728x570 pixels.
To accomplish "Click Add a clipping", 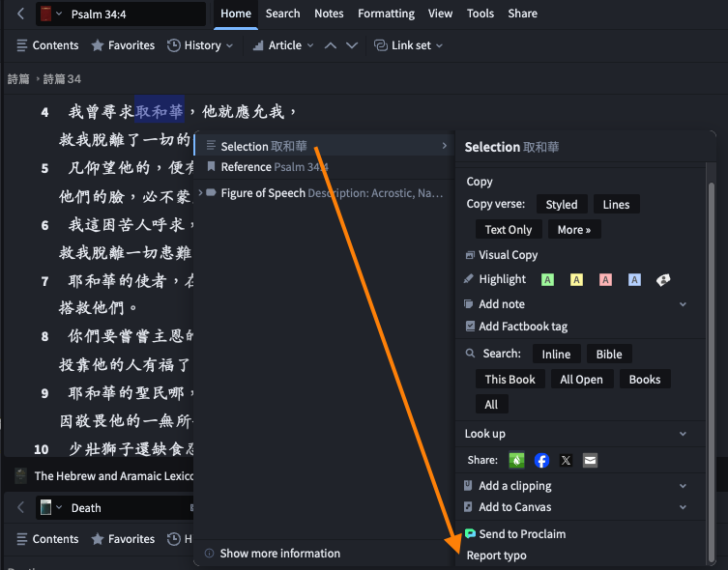I will [515, 486].
